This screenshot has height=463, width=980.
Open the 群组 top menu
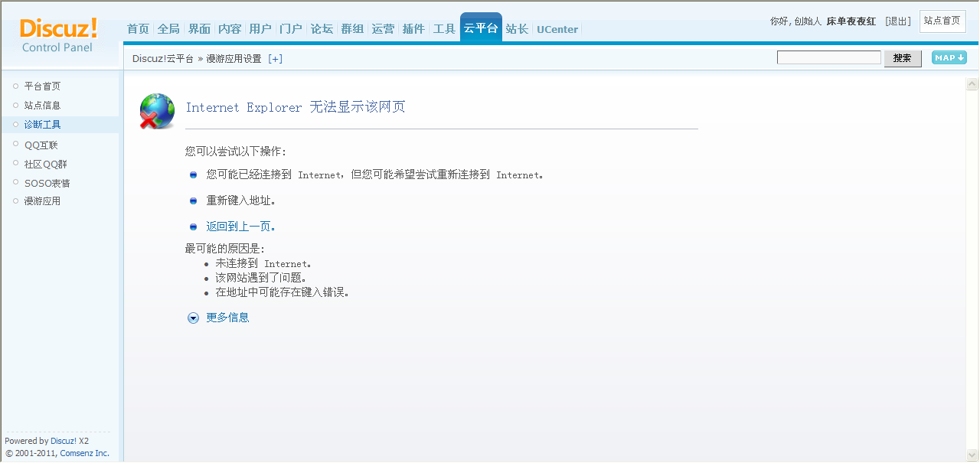point(352,29)
